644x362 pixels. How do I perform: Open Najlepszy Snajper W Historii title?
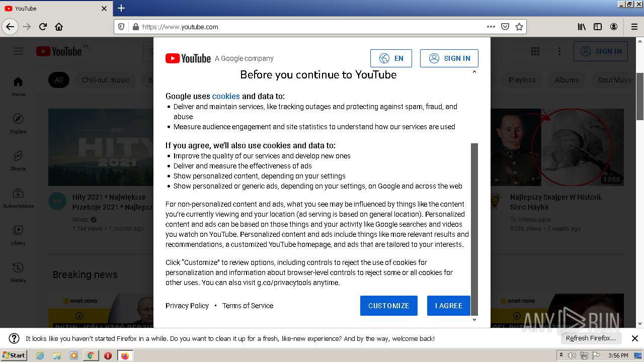coord(556,202)
